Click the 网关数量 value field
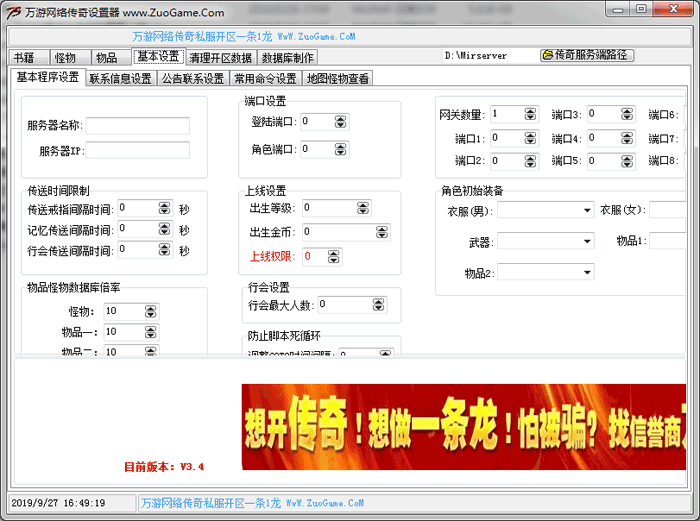Screen dimensions: 700x521 pyautogui.click(x=508, y=114)
